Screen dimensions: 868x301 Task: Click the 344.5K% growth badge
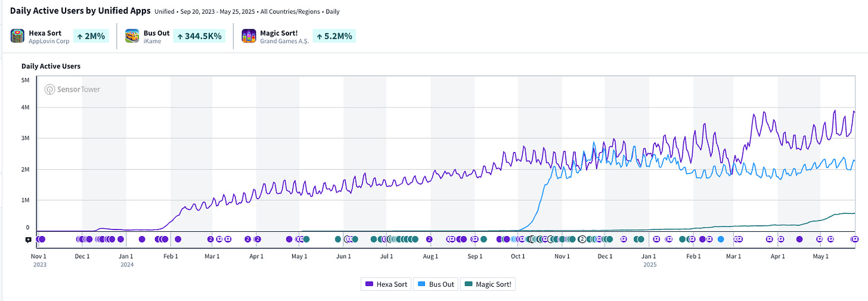point(200,36)
